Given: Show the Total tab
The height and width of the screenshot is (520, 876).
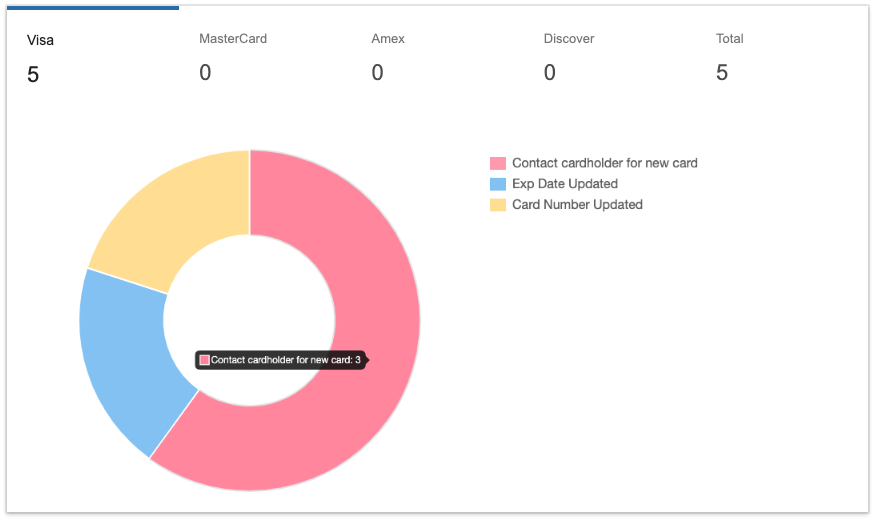Looking at the screenshot, I should (x=730, y=39).
